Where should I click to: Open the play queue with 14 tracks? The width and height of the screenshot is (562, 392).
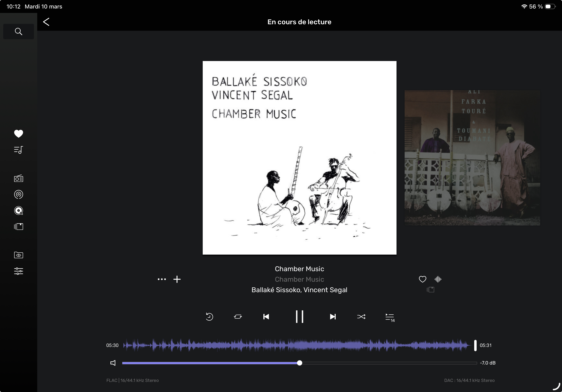[x=390, y=317]
